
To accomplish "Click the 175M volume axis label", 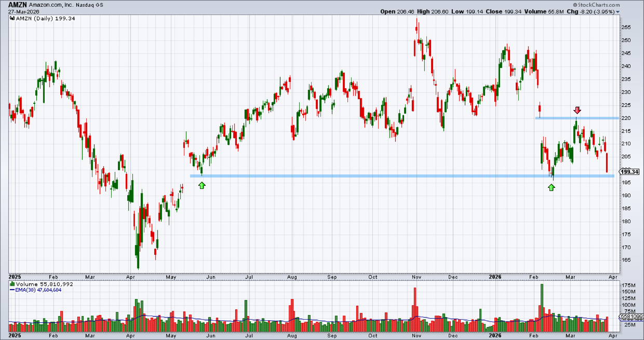I will pyautogui.click(x=627, y=285).
